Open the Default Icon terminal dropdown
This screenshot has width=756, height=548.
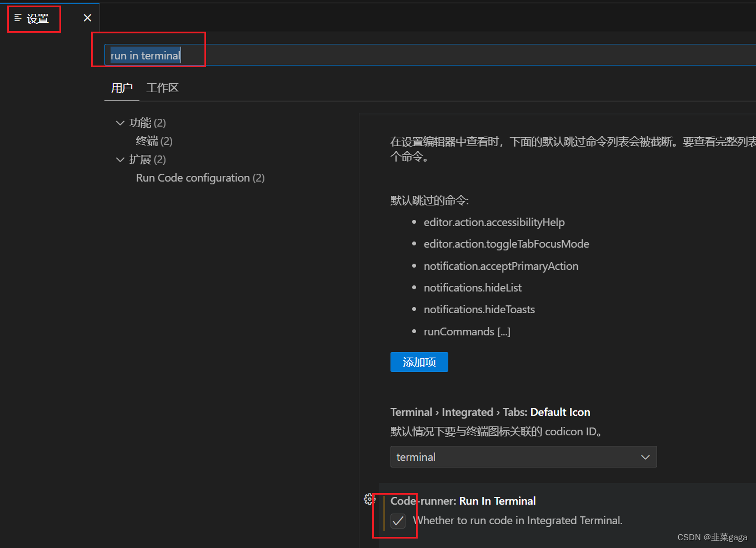click(x=523, y=457)
